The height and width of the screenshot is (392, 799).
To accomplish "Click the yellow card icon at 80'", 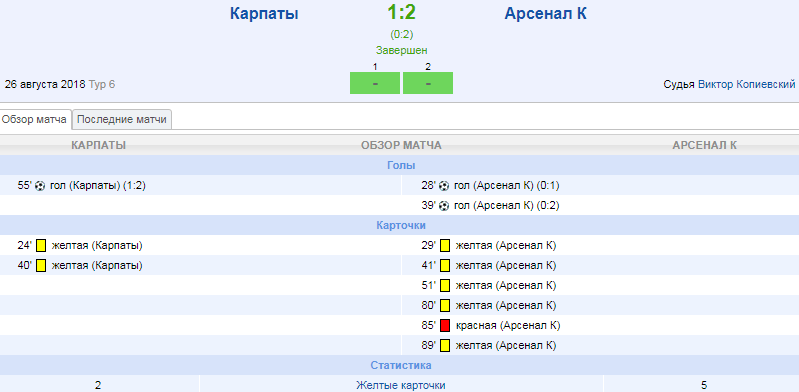I will (445, 305).
